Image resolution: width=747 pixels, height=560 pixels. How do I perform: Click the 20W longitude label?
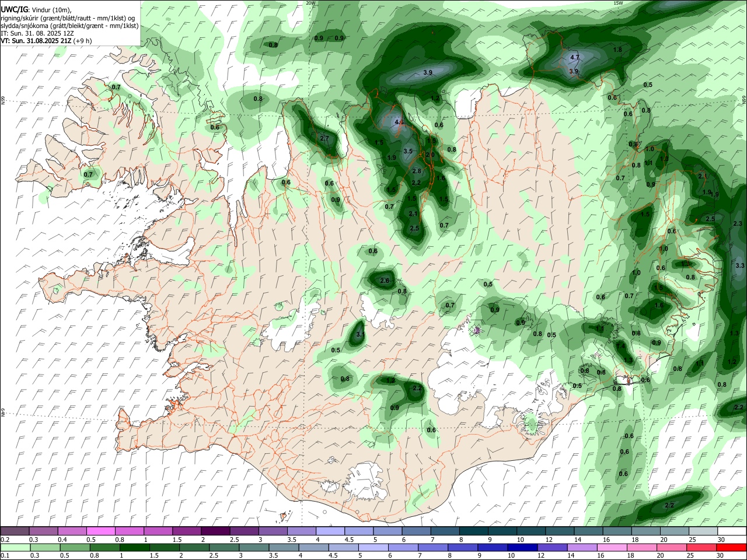pos(310,3)
